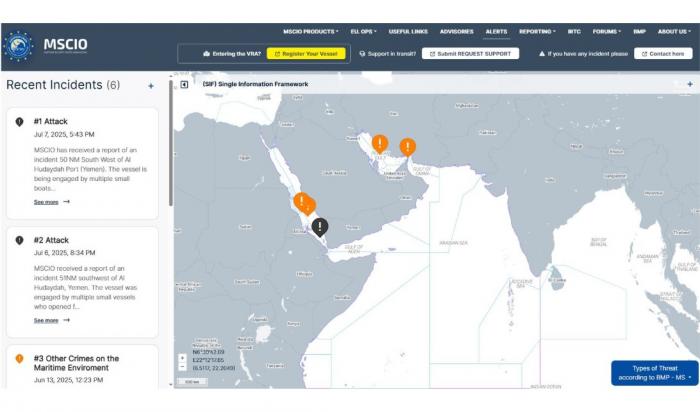The width and height of the screenshot is (700, 412).
Task: Open See more link for #1 Attack
Action: [x=51, y=202]
